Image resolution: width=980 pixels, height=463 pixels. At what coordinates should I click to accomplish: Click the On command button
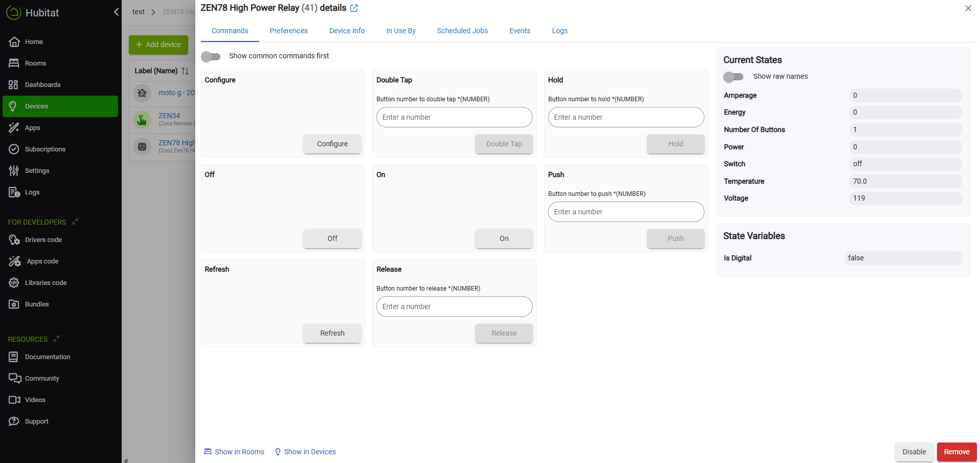tap(504, 238)
